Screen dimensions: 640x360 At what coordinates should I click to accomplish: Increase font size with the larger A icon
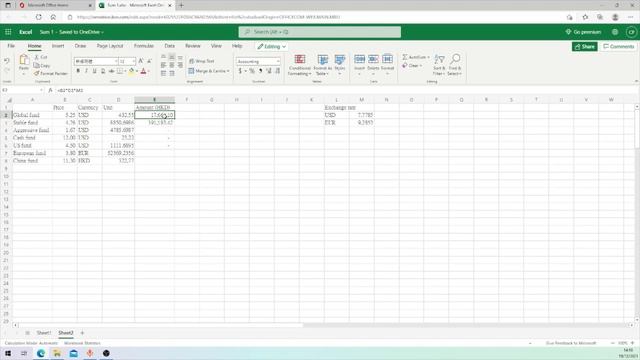(x=141, y=61)
